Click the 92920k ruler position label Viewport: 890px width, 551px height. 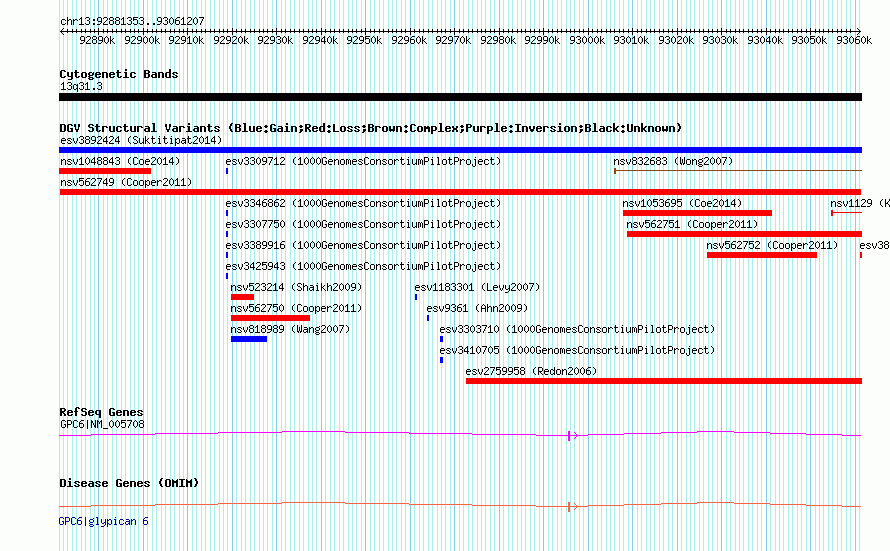coord(230,40)
